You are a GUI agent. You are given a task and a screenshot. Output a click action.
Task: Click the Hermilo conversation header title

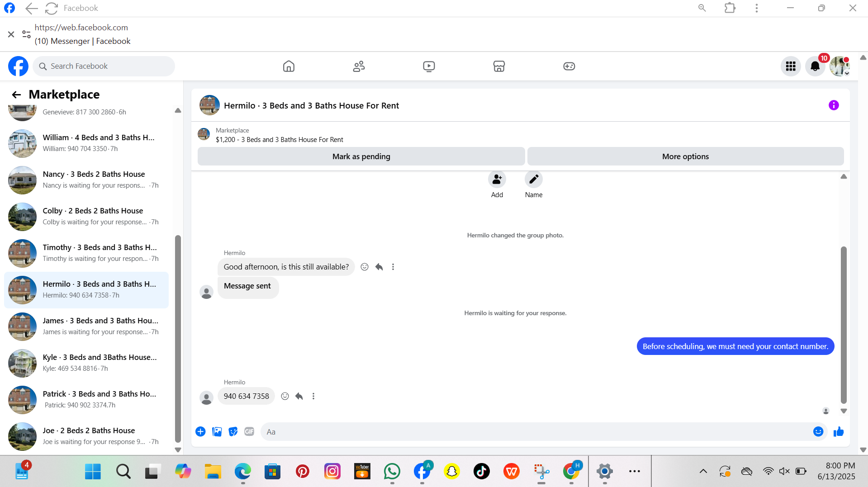(x=311, y=105)
